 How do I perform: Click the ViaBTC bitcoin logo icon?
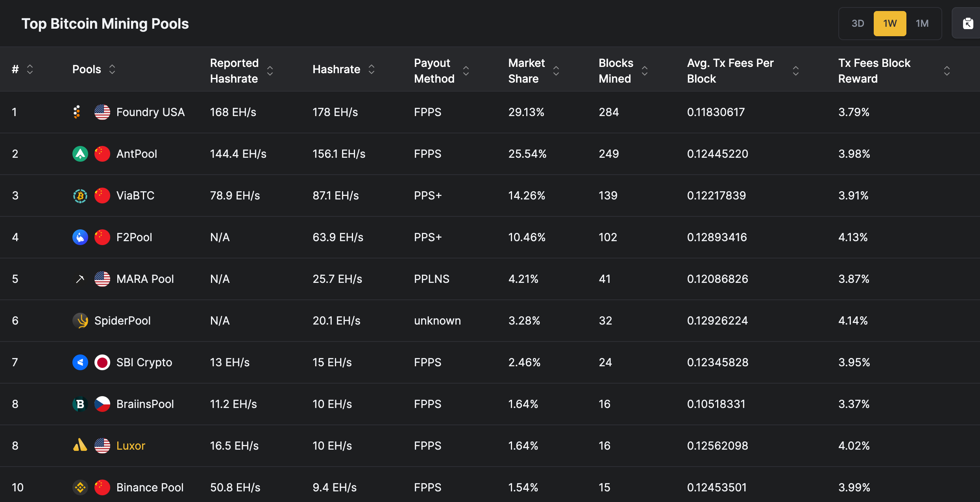tap(80, 196)
